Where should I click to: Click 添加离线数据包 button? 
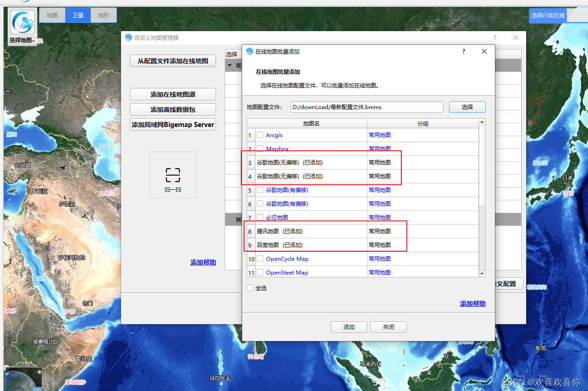[x=173, y=110]
